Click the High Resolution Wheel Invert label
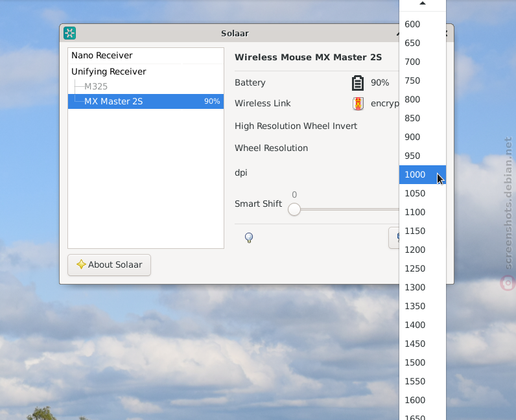Viewport: 516px width, 420px height. (296, 126)
